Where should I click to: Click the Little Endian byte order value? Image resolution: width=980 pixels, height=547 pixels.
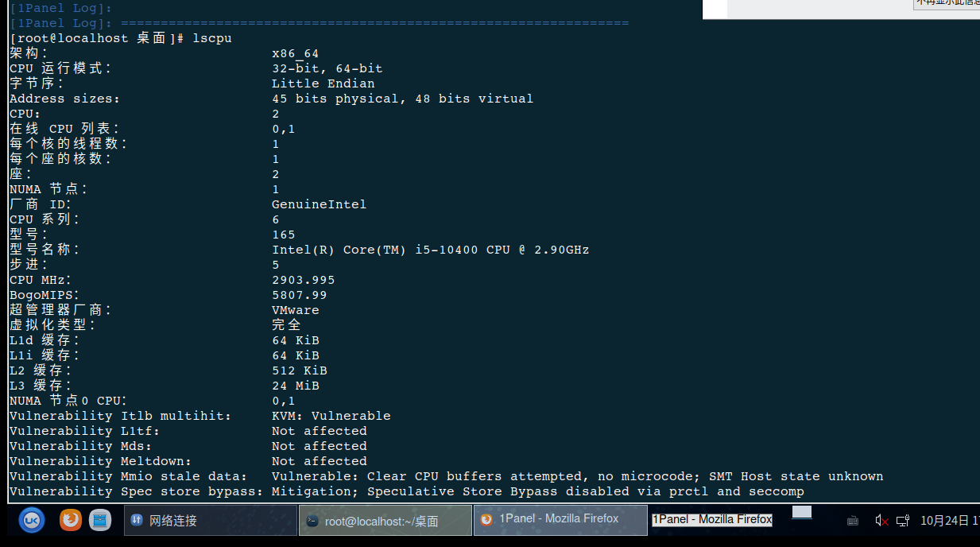tap(323, 83)
